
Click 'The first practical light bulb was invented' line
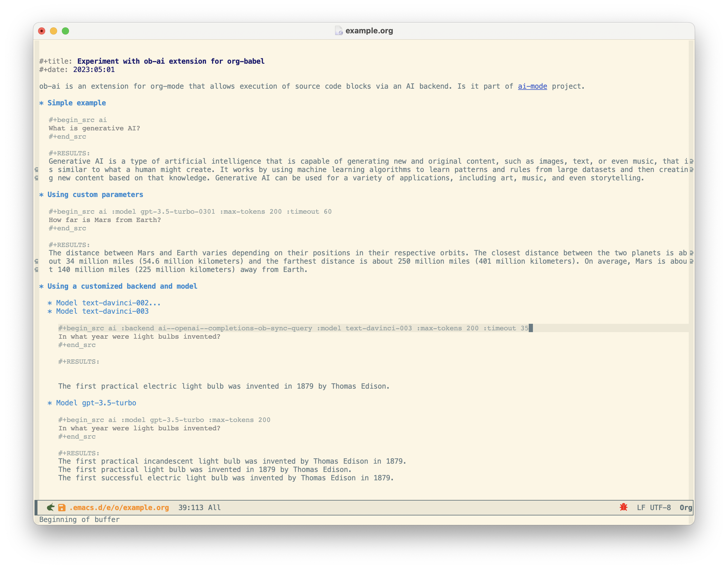205,470
